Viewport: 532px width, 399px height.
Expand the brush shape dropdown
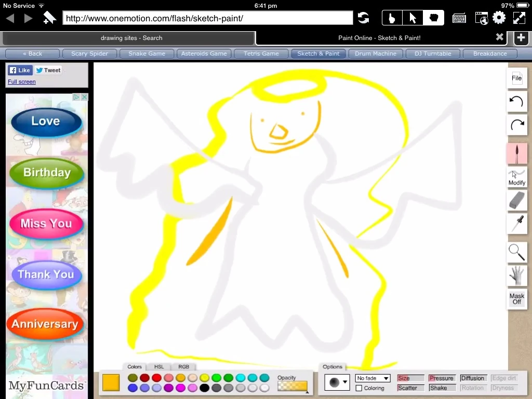click(x=337, y=382)
